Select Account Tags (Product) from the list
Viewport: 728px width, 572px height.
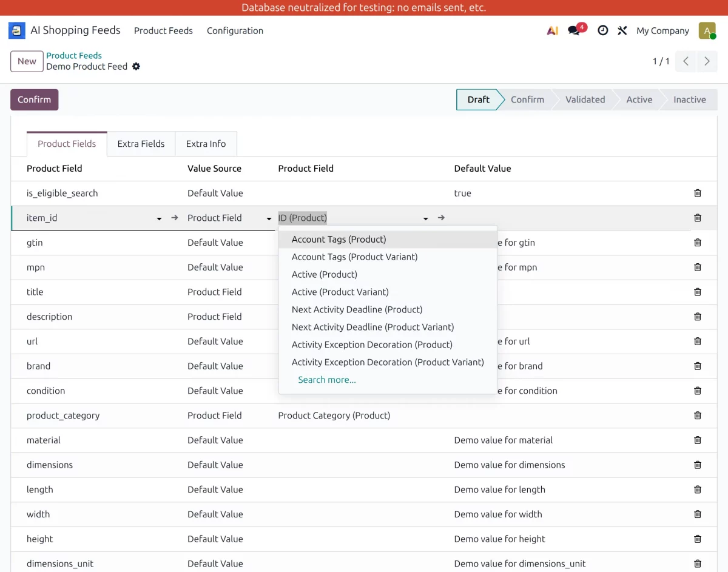tap(339, 239)
